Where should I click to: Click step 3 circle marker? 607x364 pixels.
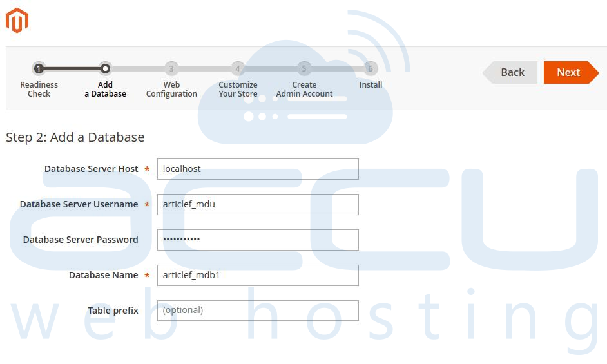[x=171, y=68]
